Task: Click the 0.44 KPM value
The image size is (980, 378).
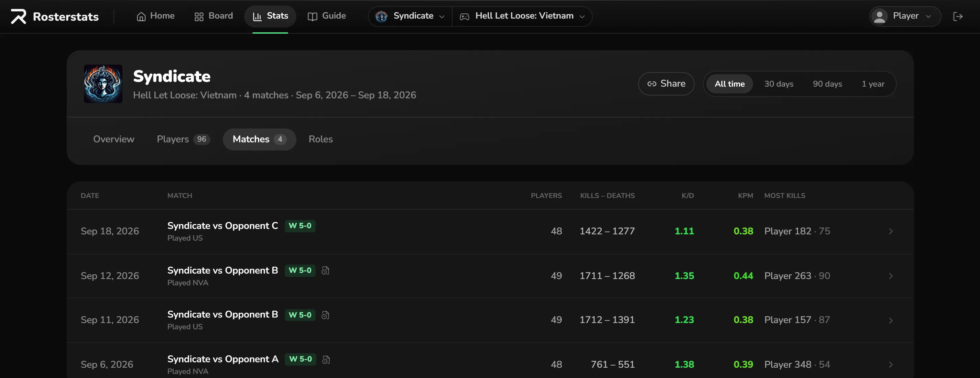Action: click(743, 276)
